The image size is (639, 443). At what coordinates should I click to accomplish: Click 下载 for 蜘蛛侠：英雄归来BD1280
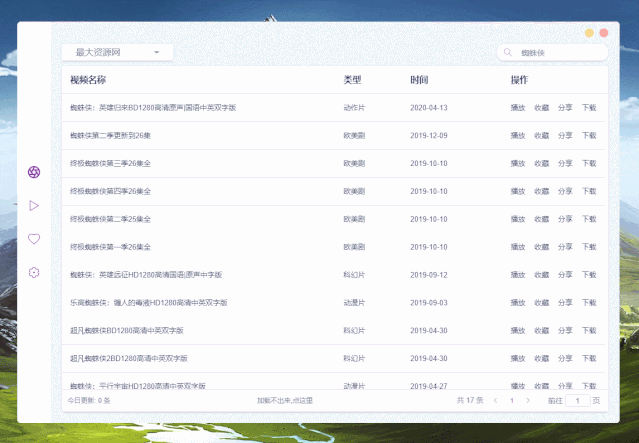click(x=589, y=108)
